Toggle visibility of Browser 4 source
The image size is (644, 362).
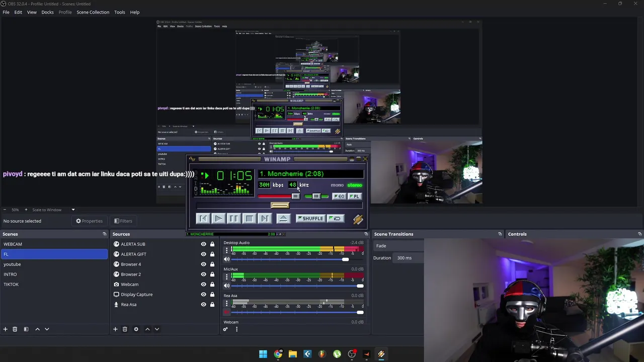pos(203,264)
